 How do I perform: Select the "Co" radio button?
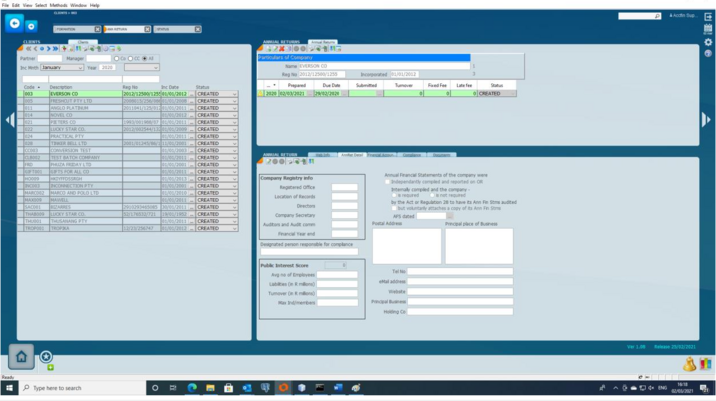click(x=117, y=58)
